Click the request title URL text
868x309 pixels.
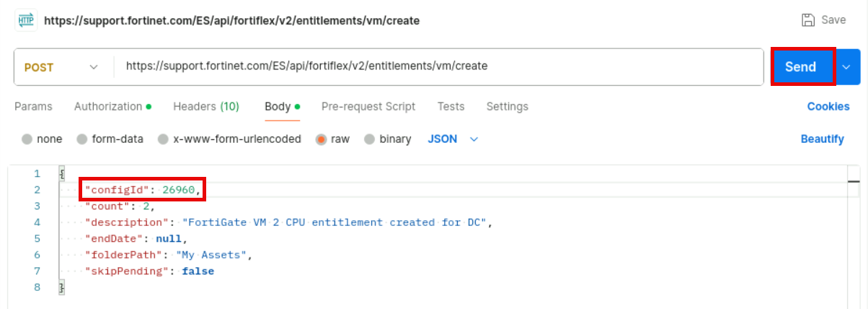[x=231, y=20]
